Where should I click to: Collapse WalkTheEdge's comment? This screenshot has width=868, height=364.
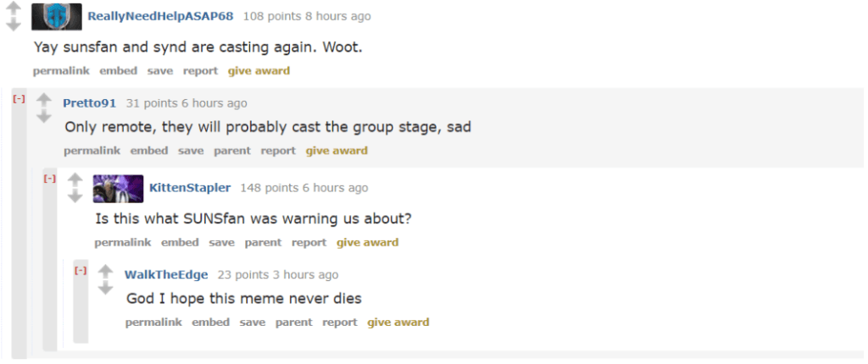tap(81, 271)
